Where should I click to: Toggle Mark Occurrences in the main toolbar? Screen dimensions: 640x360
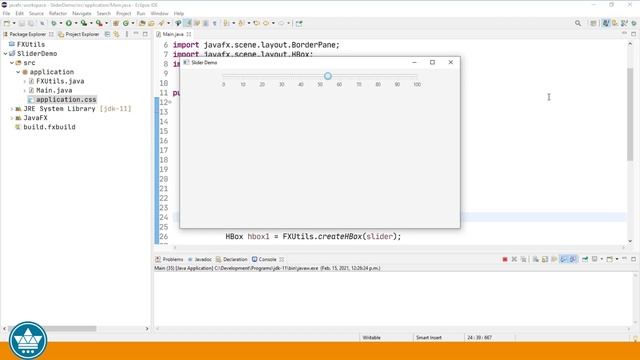(x=187, y=23)
